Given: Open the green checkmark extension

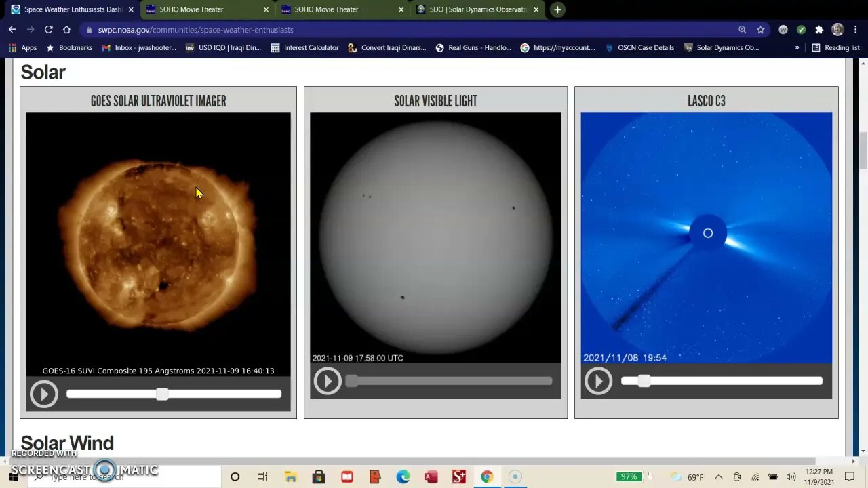Looking at the screenshot, I should [x=801, y=30].
